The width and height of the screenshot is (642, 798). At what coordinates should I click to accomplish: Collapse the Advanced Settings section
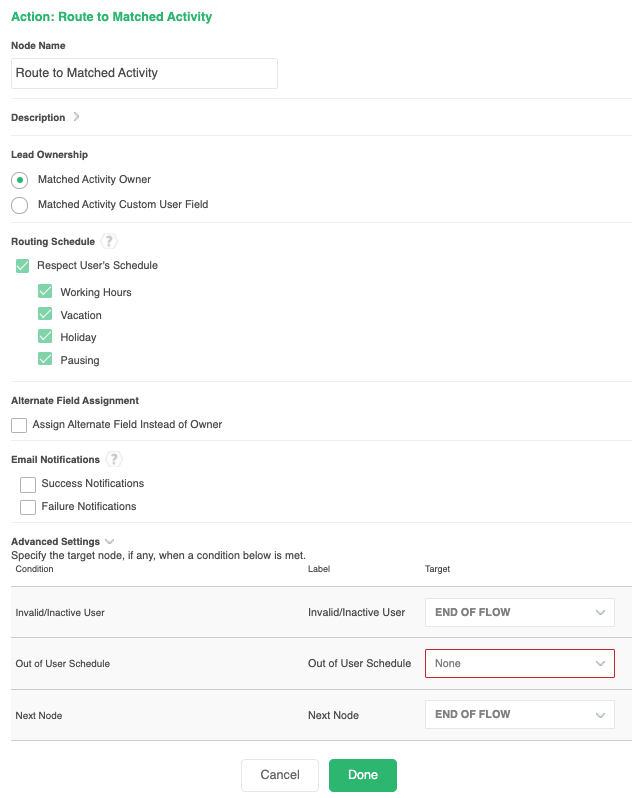click(x=110, y=541)
